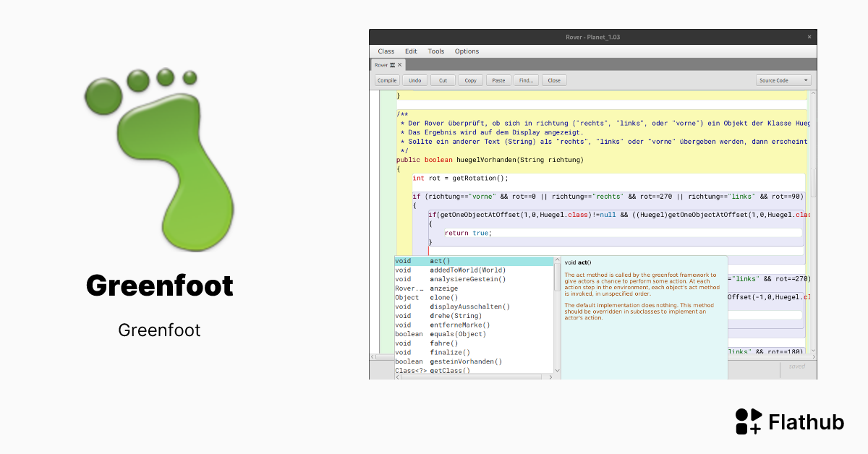Click the down arrow on the autocomplete scrollbar

click(x=556, y=370)
